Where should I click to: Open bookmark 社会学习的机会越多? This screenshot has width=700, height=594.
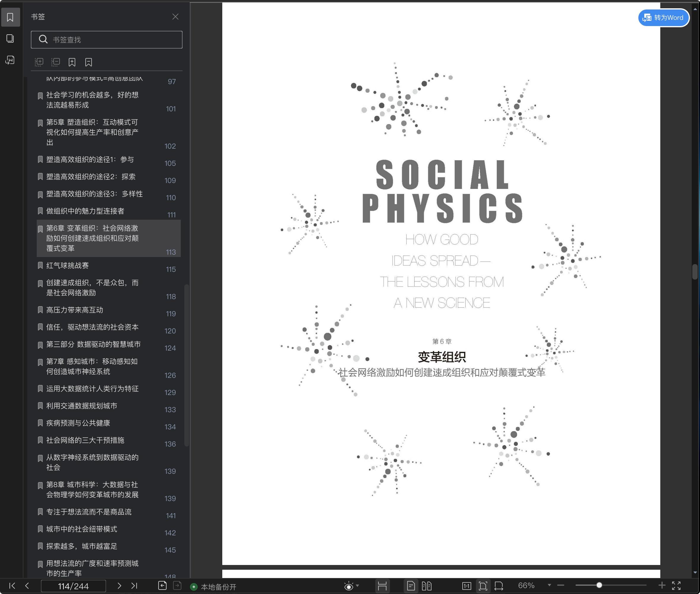(x=108, y=100)
